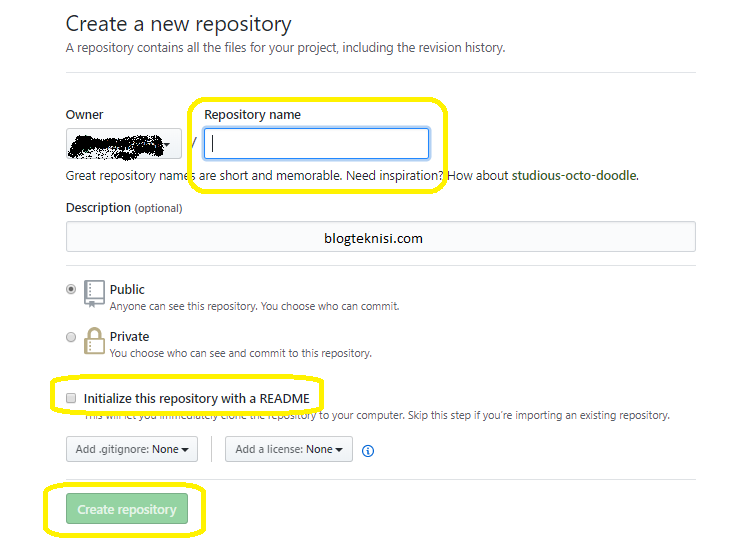Click the Create repository button
The width and height of the screenshot is (755, 553).
click(127, 509)
